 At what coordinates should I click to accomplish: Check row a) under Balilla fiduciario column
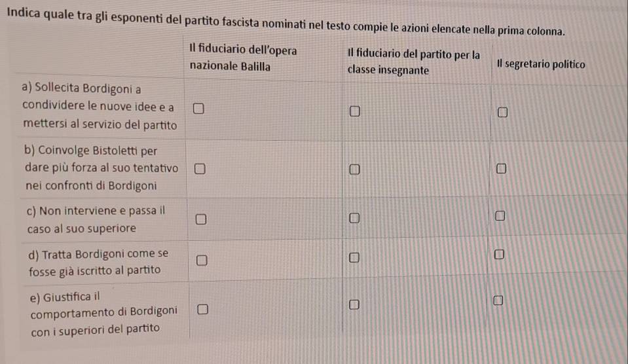(198, 109)
